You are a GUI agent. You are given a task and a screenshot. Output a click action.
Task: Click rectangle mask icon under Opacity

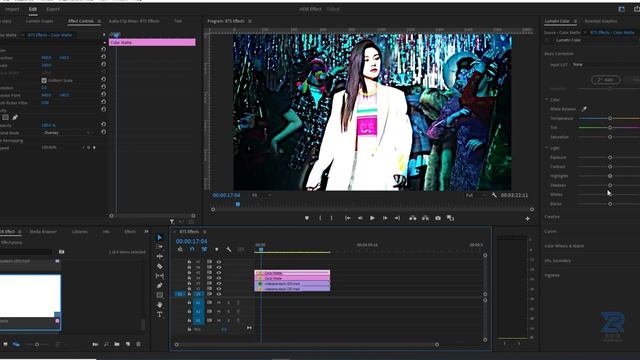click(x=6, y=118)
